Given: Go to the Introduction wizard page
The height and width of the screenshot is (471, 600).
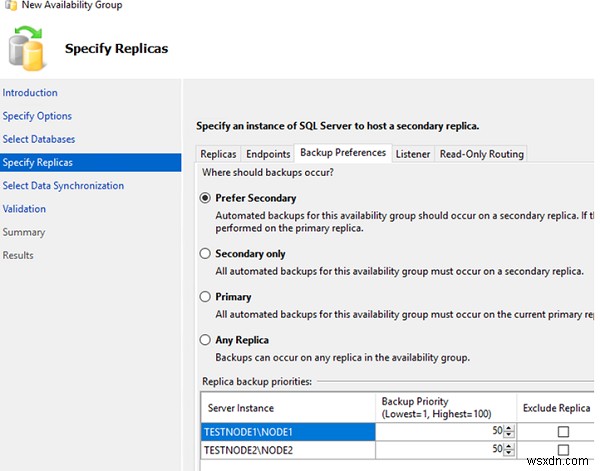Looking at the screenshot, I should pyautogui.click(x=30, y=93).
